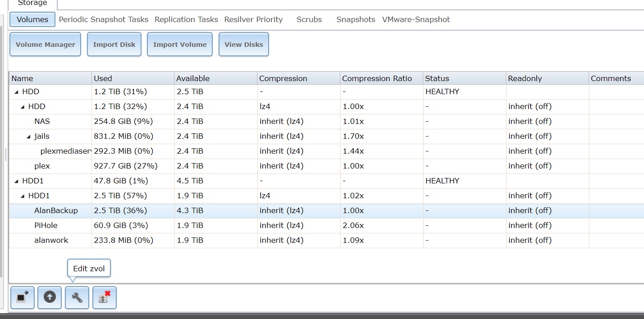The width and height of the screenshot is (644, 319).
Task: Open the Scrubs tab
Action: coord(309,19)
